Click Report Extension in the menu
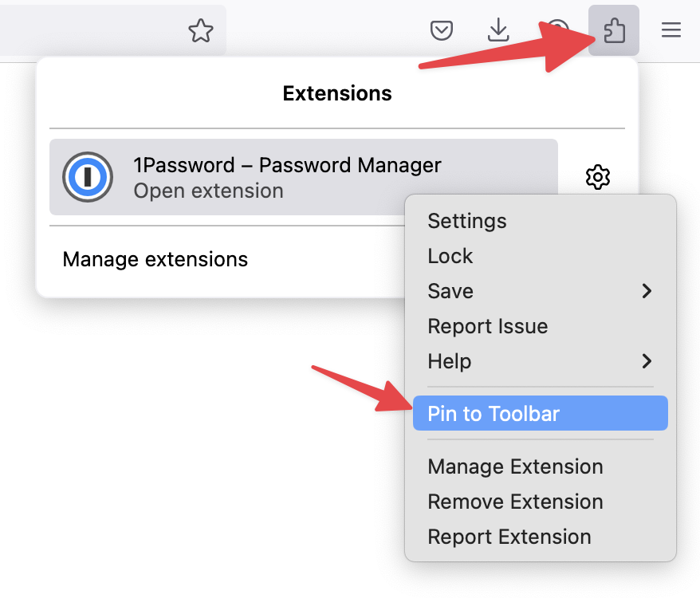This screenshot has width=700, height=614. [509, 537]
